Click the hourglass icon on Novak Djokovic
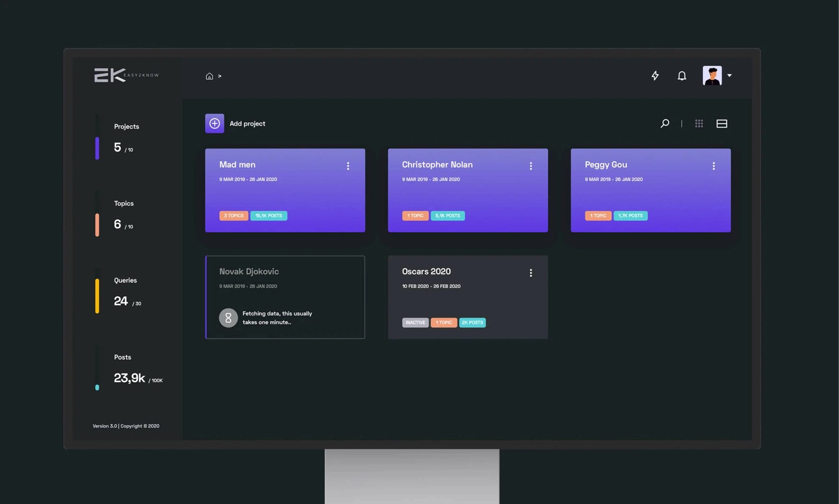This screenshot has width=839, height=504. click(x=228, y=318)
